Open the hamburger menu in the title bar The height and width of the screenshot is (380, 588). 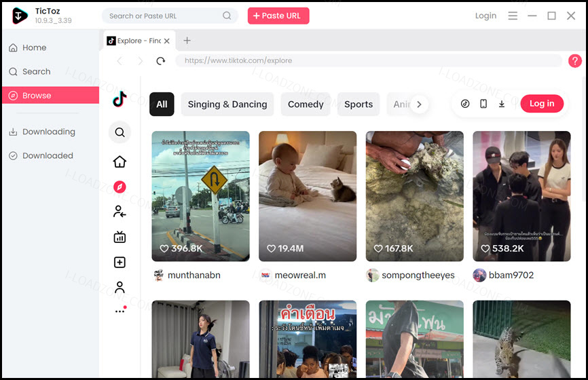pos(513,16)
